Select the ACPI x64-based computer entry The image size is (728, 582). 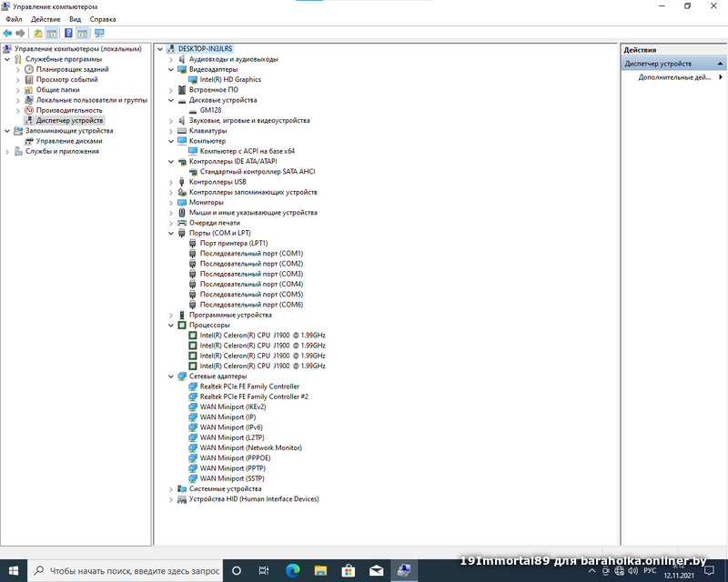[247, 151]
